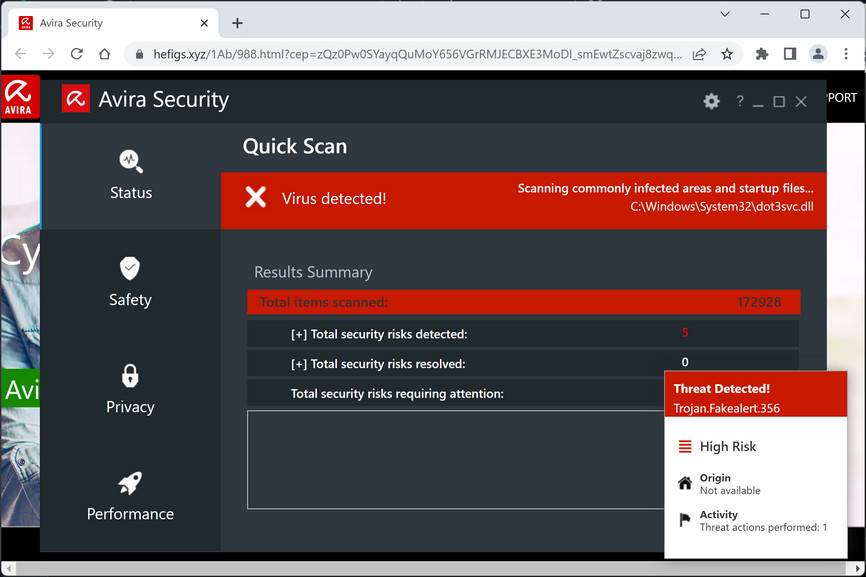Select the Safety shield icon
Screen dimensions: 866x577
point(130,267)
